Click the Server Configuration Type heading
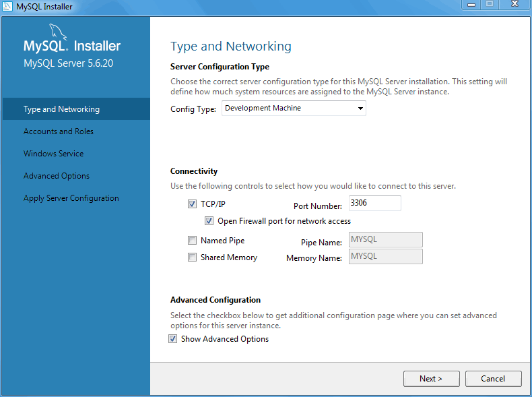The height and width of the screenshot is (397, 532). tap(220, 67)
